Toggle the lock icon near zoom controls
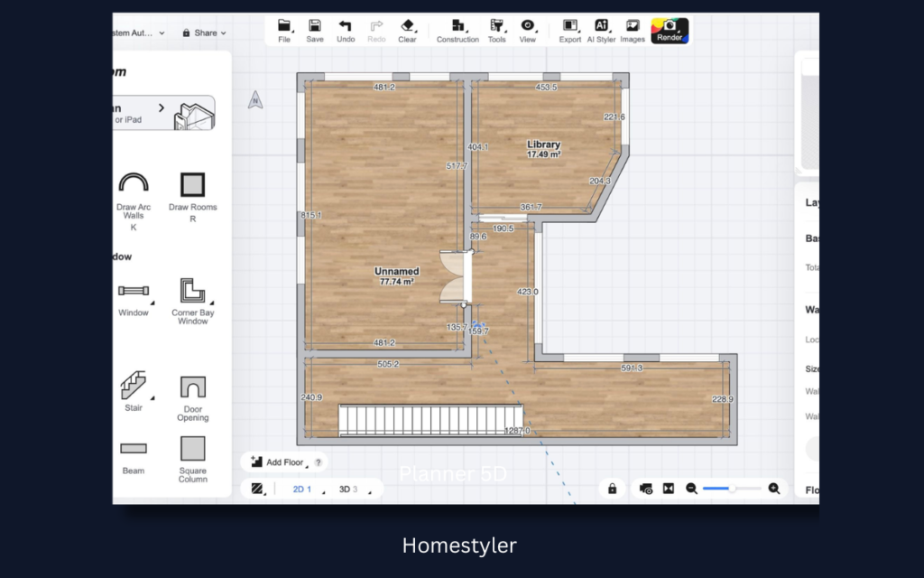924x578 pixels. (x=611, y=488)
